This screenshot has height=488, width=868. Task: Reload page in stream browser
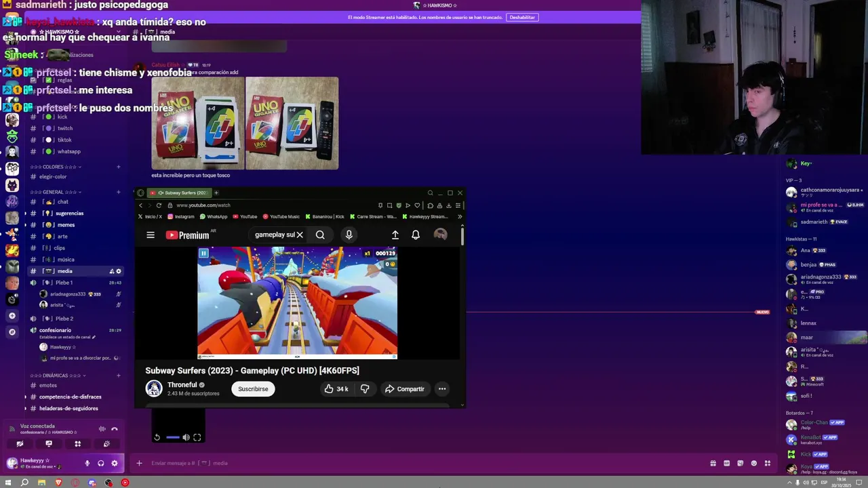pyautogui.click(x=159, y=205)
